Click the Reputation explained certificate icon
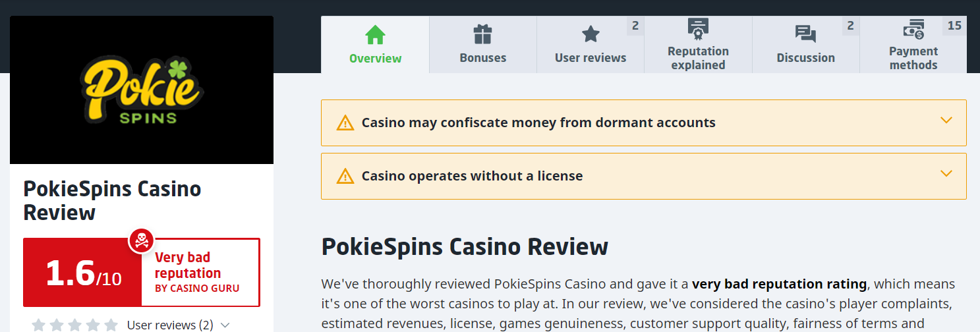 (698, 29)
